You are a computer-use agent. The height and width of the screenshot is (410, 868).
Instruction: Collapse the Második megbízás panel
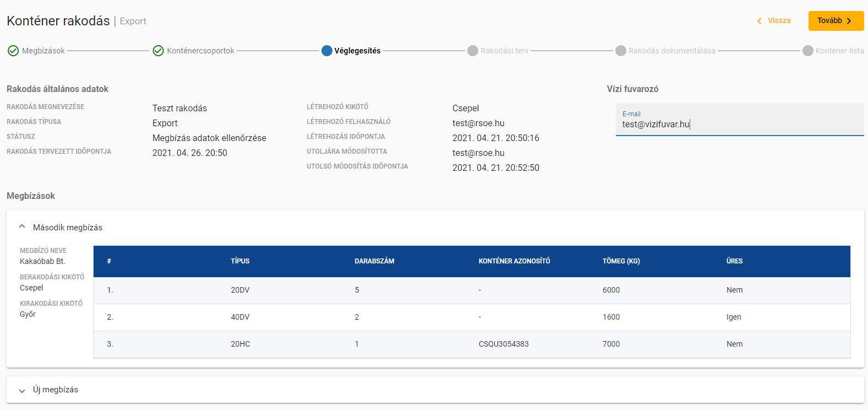click(22, 226)
